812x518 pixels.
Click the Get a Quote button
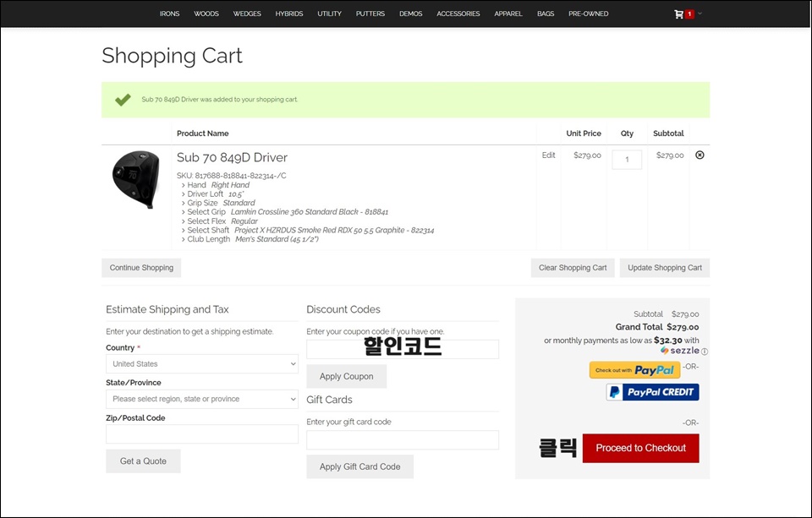[x=144, y=461]
